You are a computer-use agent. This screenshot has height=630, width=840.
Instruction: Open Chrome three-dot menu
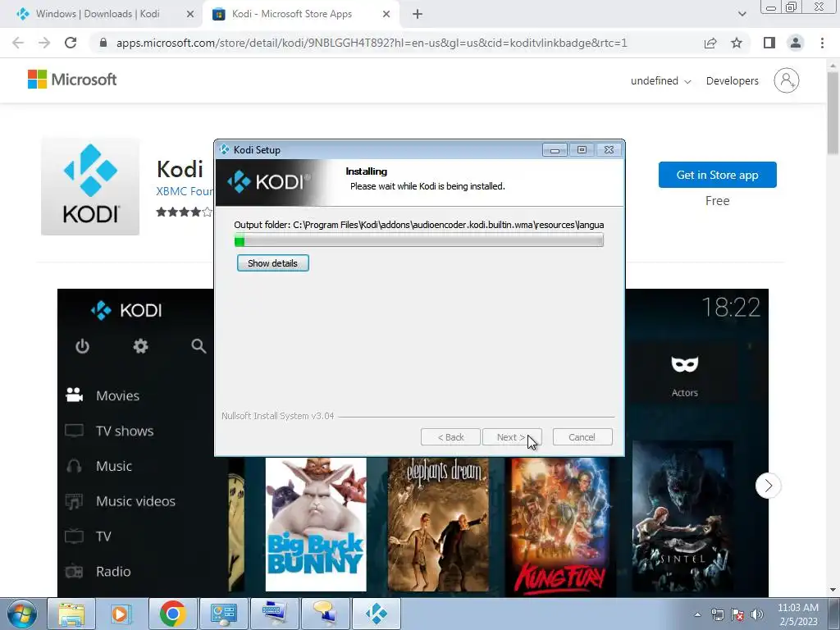pos(822,43)
